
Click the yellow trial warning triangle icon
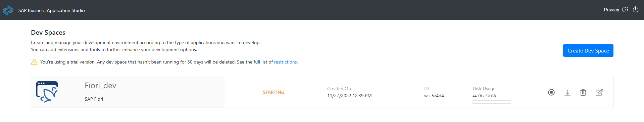click(x=34, y=62)
